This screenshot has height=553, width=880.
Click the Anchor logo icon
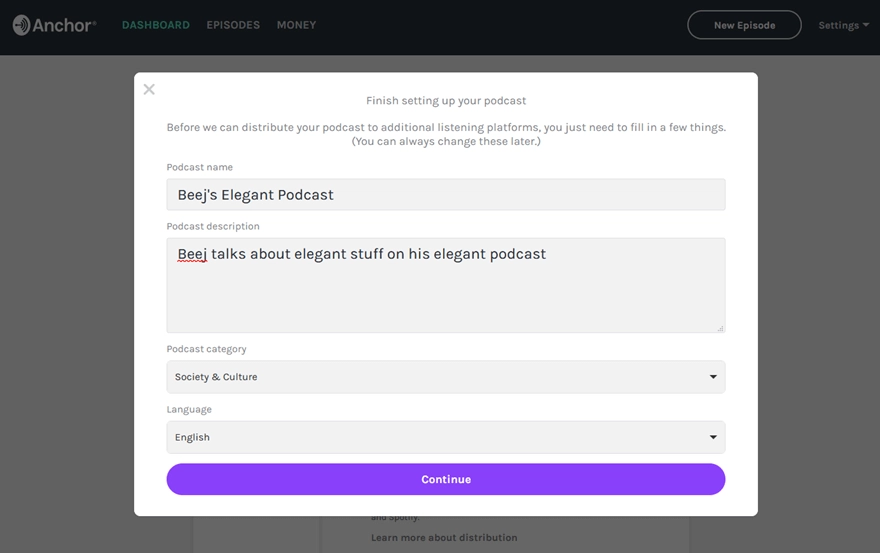pos(21,25)
